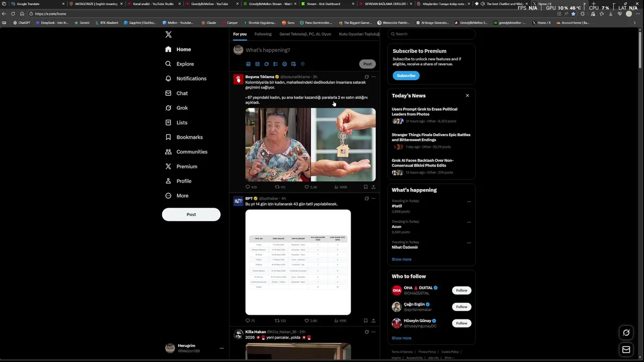The height and width of the screenshot is (362, 644).
Task: Open emoji picker in post composer
Action: pos(284,64)
